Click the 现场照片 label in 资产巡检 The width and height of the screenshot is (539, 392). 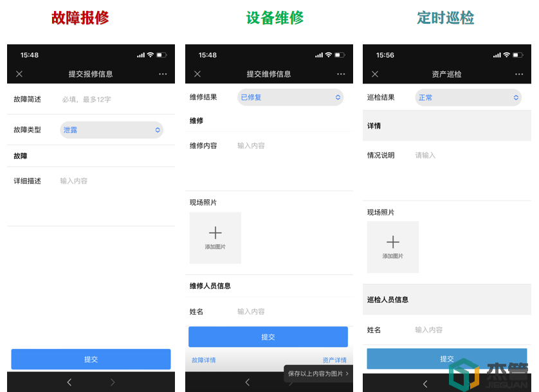[381, 212]
